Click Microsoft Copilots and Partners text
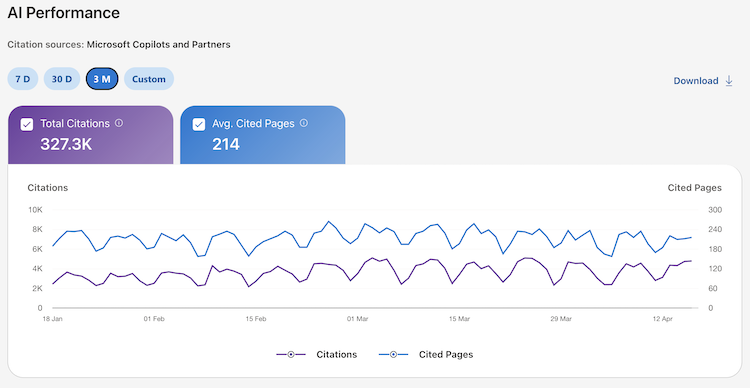 [158, 44]
